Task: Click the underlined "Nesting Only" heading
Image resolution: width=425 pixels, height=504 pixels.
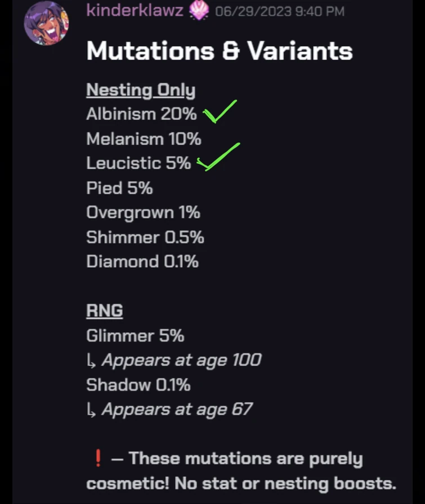Action: point(141,90)
